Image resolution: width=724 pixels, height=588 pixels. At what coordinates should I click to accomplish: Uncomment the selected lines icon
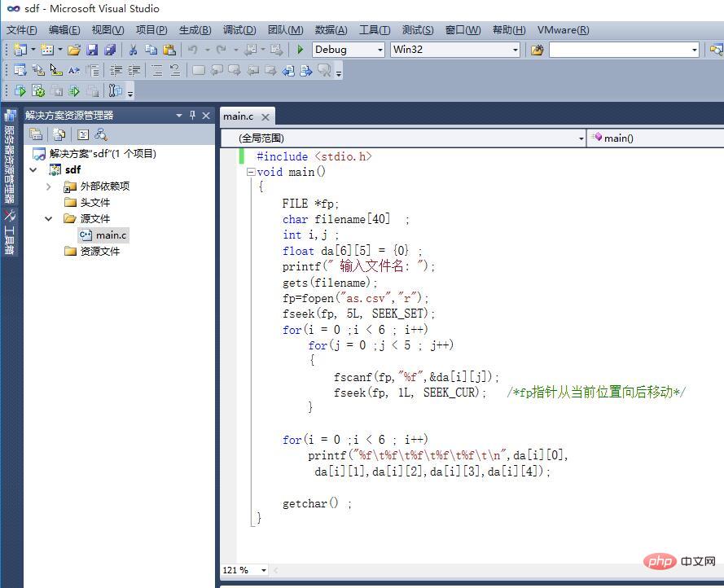tap(175, 70)
